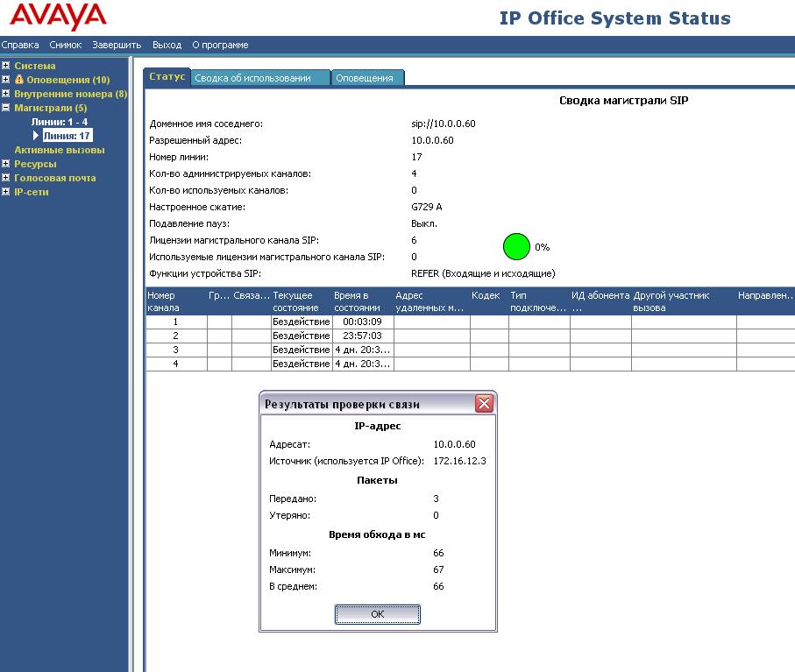Viewport: 795px width, 672px height.
Task: Click the green license usage indicator circle
Action: (x=516, y=247)
